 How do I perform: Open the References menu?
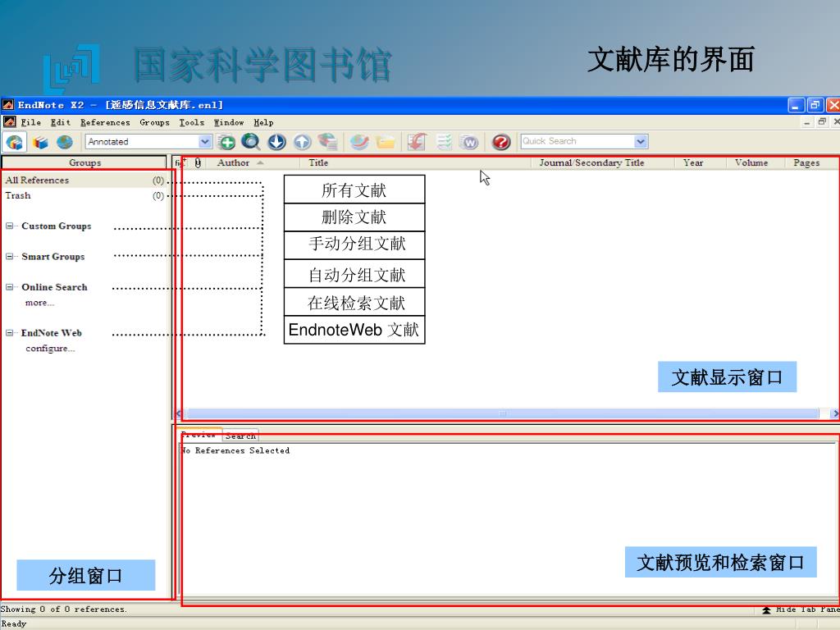pos(105,123)
